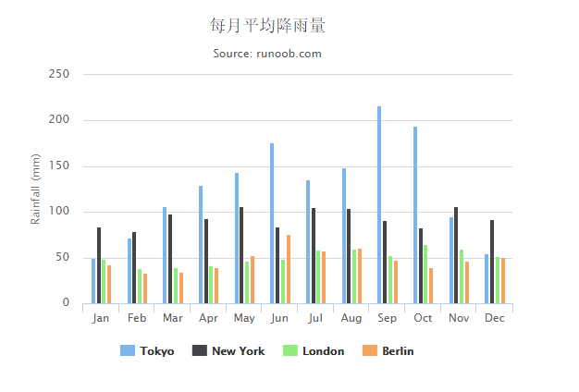
Task: Click the Dec x-axis label
Action: [x=495, y=318]
